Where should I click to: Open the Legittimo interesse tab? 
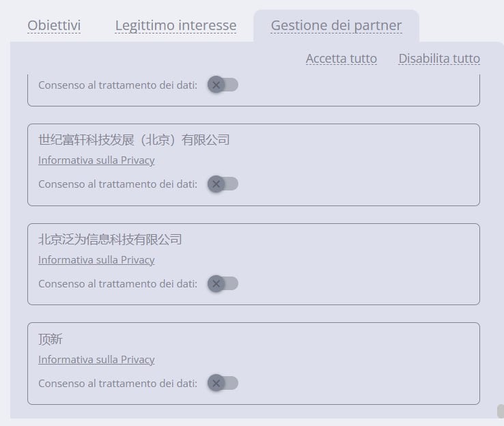tap(176, 26)
